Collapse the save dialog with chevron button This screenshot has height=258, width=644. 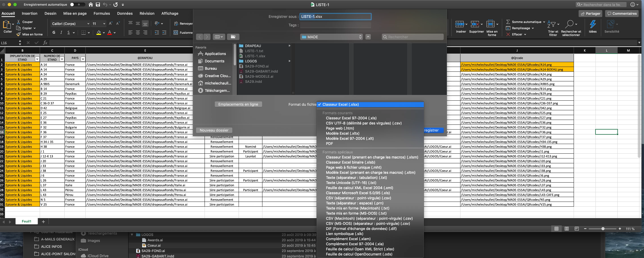(368, 37)
